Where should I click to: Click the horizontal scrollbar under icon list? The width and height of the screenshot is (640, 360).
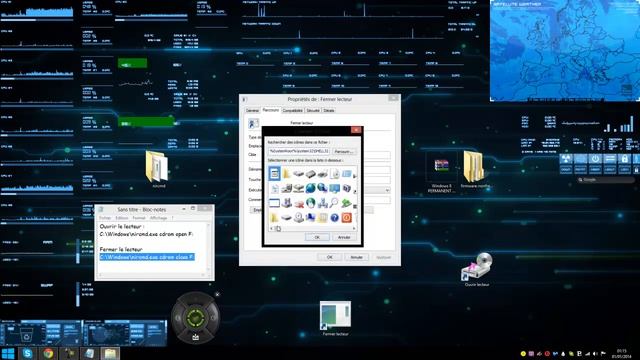click(x=312, y=228)
